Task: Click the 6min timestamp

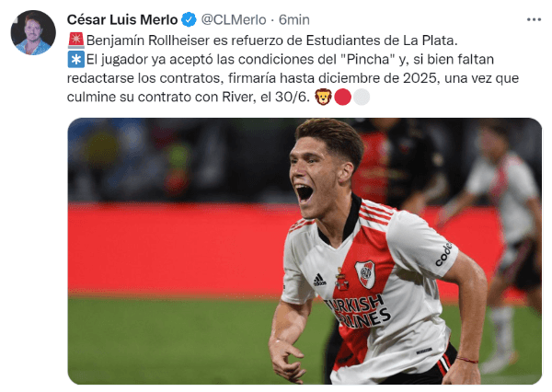Action: [x=294, y=19]
